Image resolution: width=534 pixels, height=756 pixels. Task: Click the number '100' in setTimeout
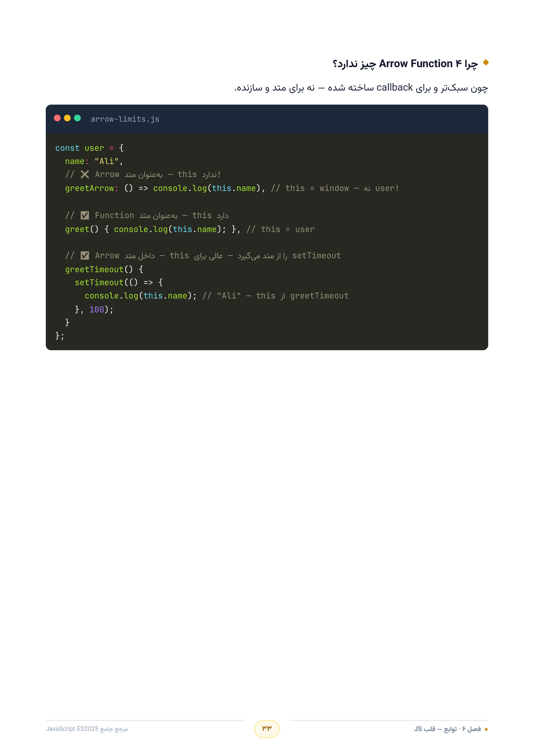point(97,310)
